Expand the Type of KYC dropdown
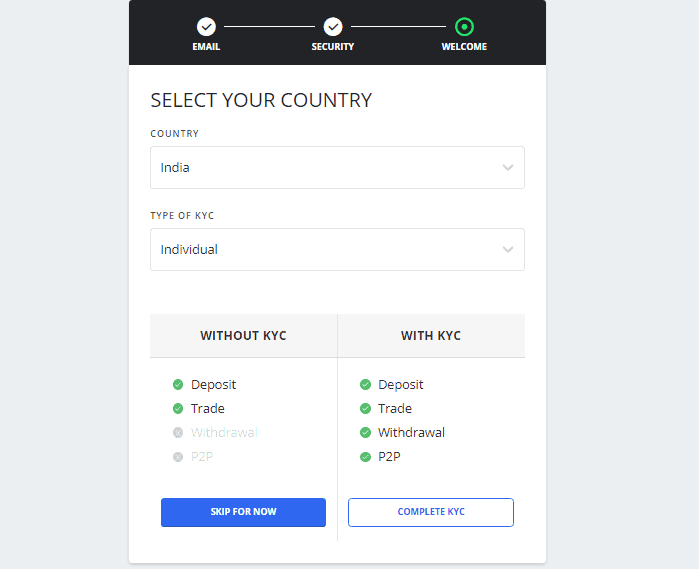This screenshot has width=699, height=569. click(337, 250)
